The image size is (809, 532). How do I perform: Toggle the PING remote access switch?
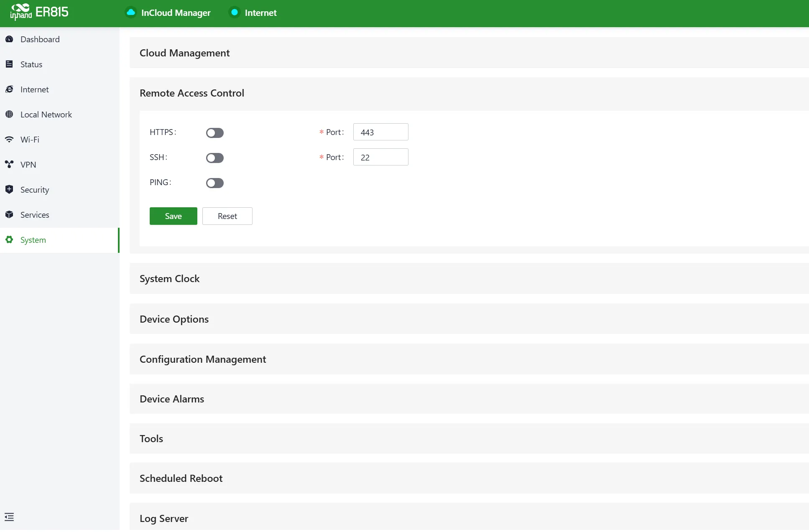click(x=215, y=183)
